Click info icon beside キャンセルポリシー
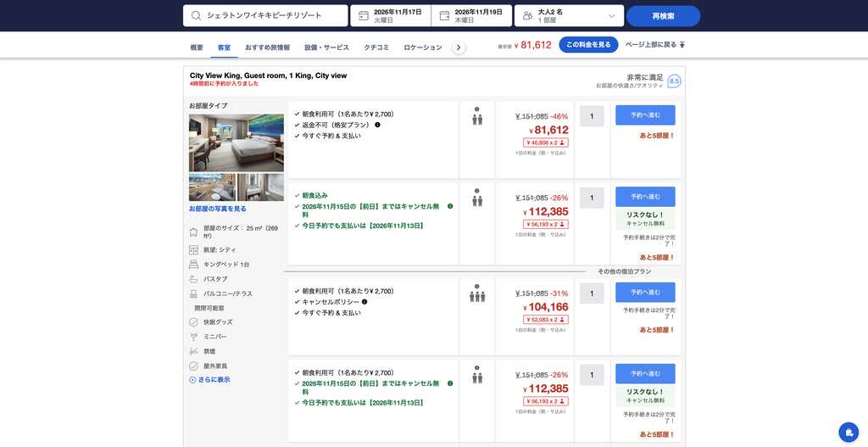The image size is (868, 447). pyautogui.click(x=364, y=302)
